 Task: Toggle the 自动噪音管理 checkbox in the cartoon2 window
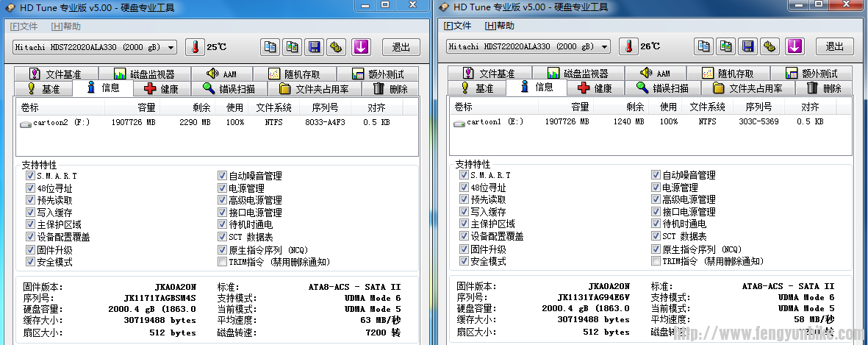(x=222, y=177)
